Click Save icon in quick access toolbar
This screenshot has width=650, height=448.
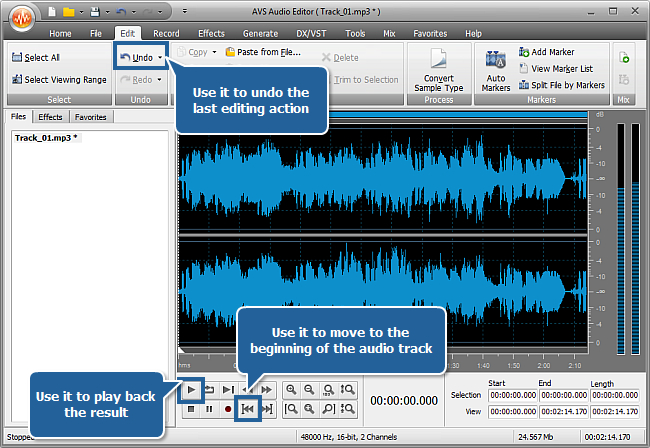click(95, 12)
